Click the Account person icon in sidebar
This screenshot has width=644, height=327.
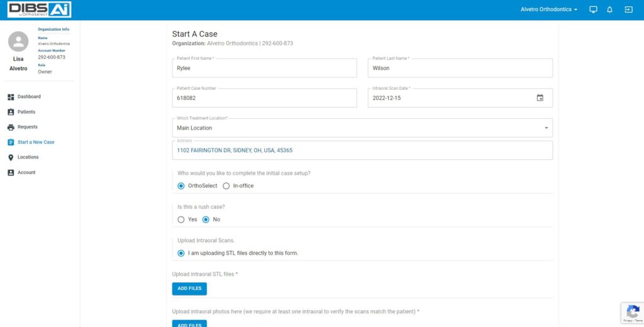[x=11, y=172]
